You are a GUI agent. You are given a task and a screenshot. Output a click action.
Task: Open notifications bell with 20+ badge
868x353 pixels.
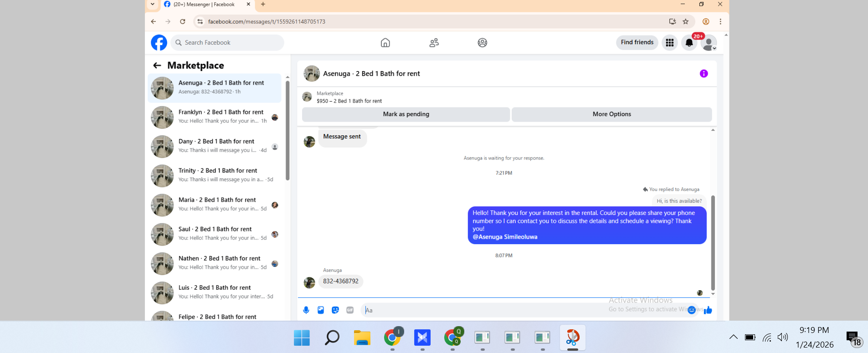(x=689, y=43)
